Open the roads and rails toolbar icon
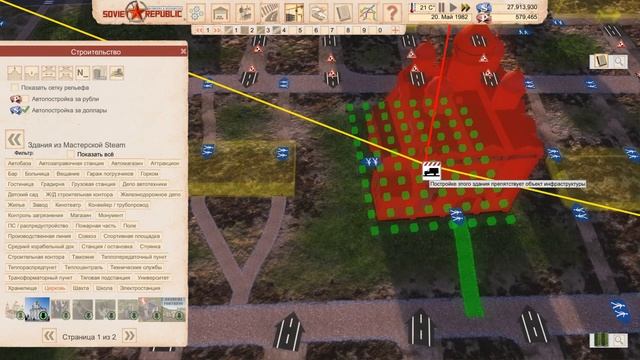This screenshot has width=640, height=360. click(269, 13)
